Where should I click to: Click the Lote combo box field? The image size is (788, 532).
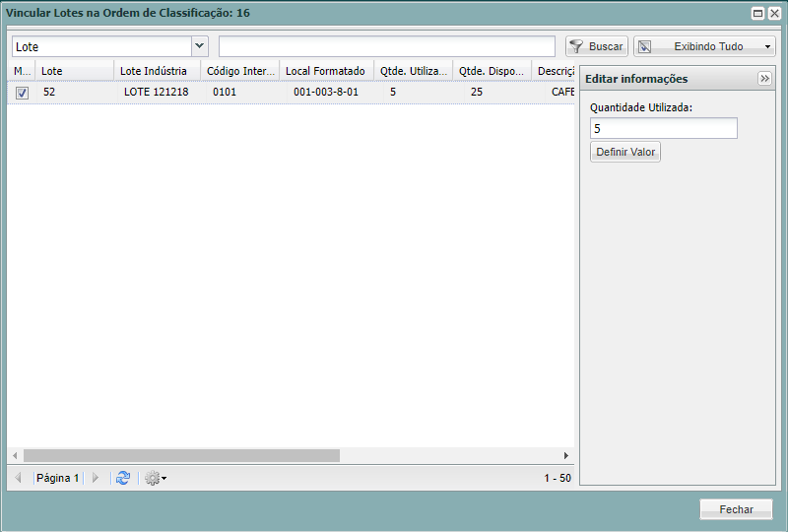(102, 46)
